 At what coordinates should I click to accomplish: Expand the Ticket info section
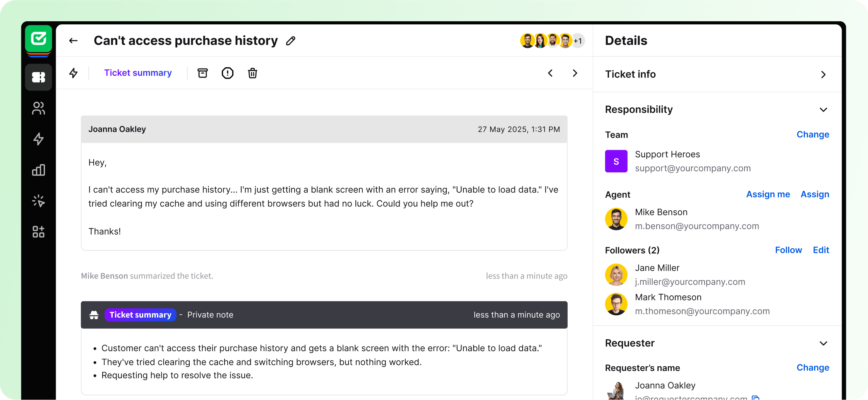(823, 74)
